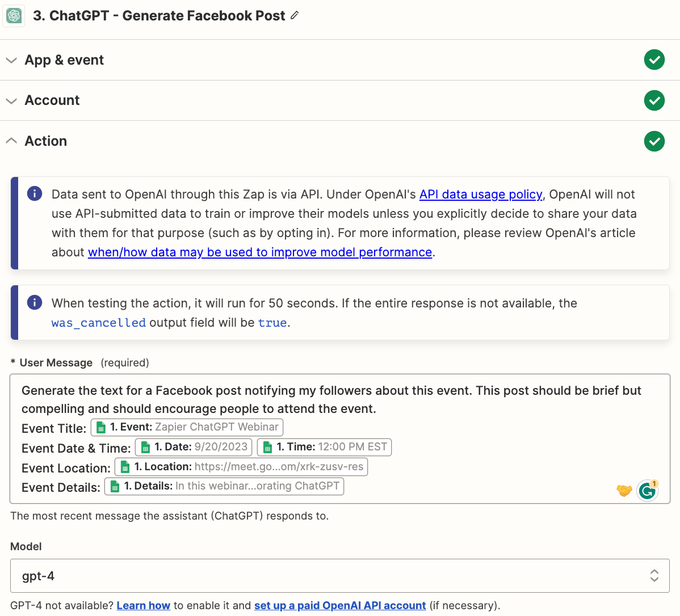Click the 'The most recent message' helper text
Viewport: 680px width, 616px height.
pos(170,516)
